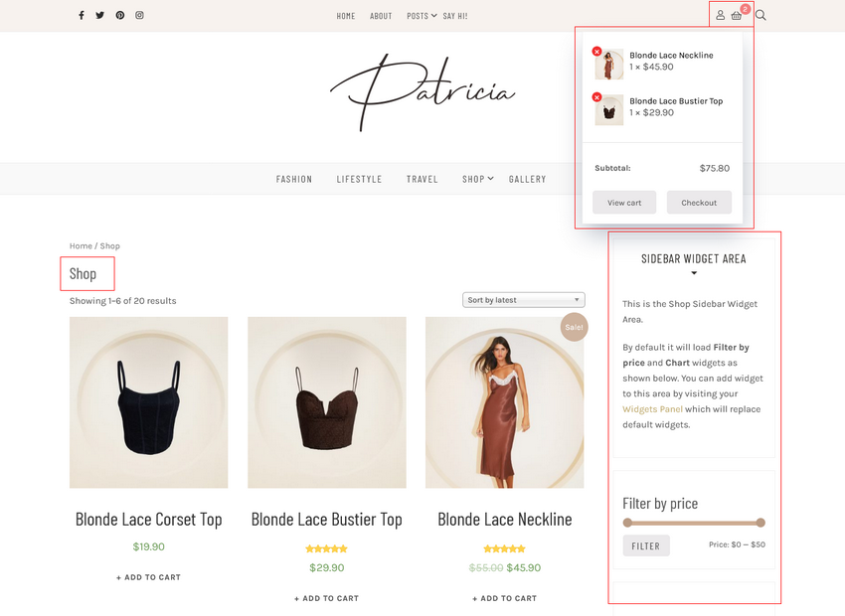
Task: Expand the Posts menu dropdown
Action: pos(422,16)
